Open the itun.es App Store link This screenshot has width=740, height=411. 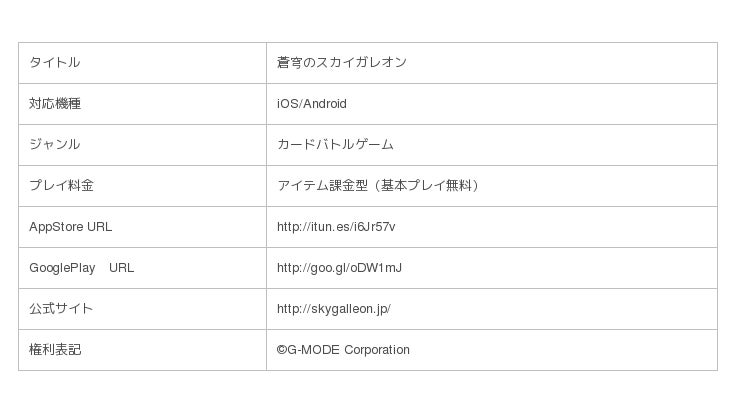click(x=336, y=227)
